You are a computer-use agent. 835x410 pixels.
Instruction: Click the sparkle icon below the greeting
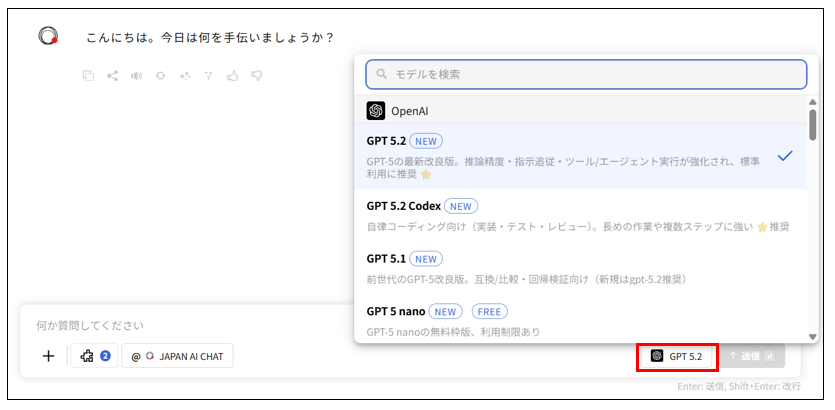(185, 75)
